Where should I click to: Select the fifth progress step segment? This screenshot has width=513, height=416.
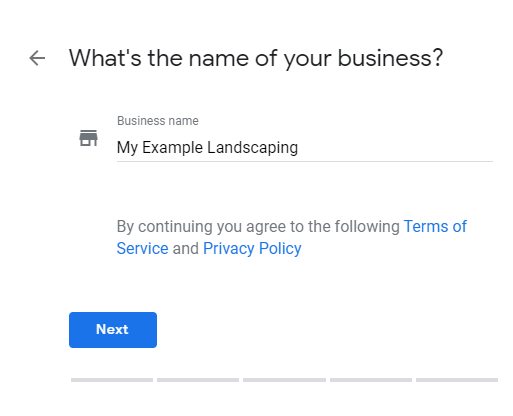[x=457, y=380]
